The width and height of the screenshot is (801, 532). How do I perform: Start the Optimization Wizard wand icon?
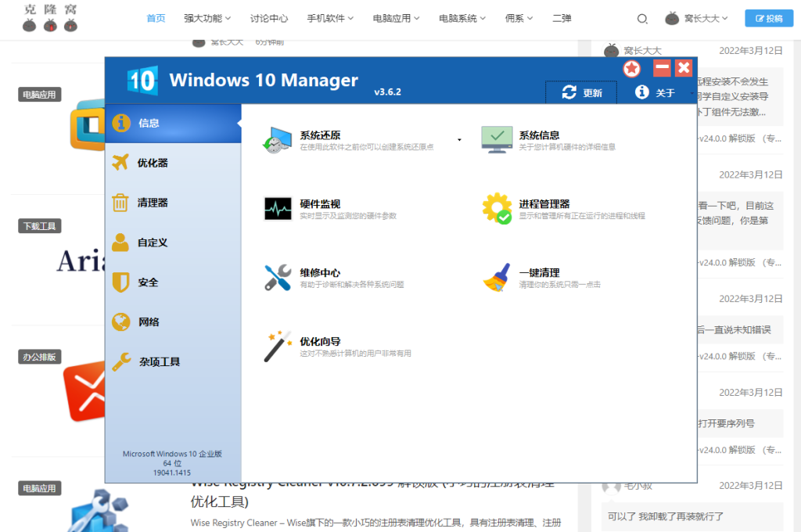(x=278, y=347)
